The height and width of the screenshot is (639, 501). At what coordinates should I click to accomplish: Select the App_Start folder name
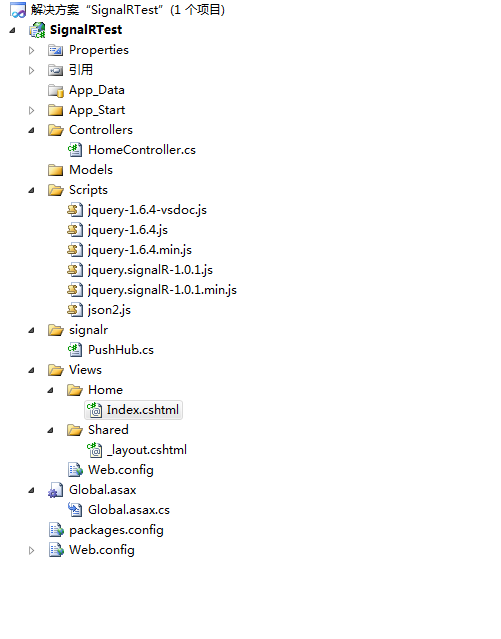[97, 110]
